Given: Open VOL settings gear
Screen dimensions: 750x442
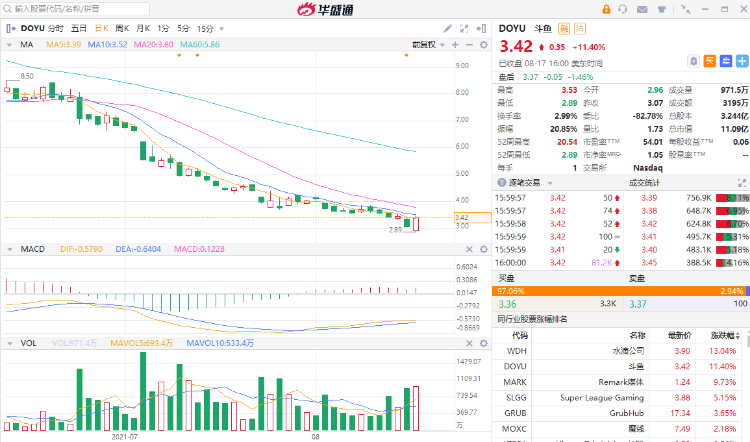Looking at the screenshot, I should click(x=484, y=343).
